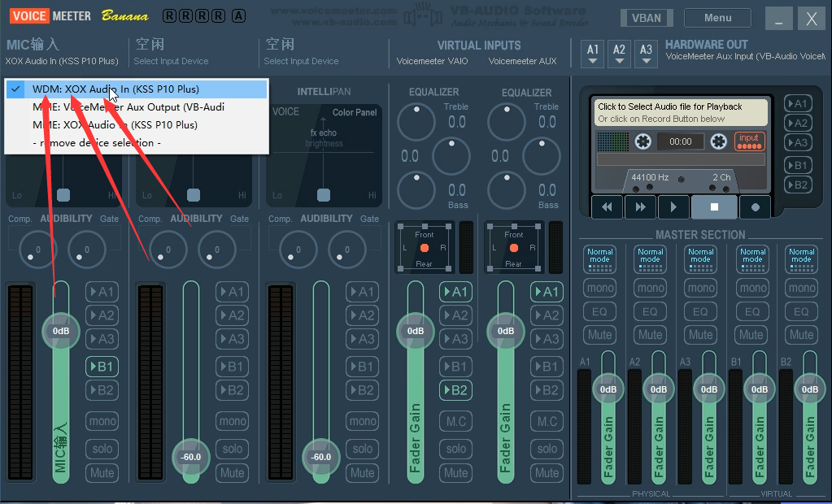The image size is (832, 504).
Task: Change the A1 bus Normal mode selector
Action: click(x=599, y=259)
